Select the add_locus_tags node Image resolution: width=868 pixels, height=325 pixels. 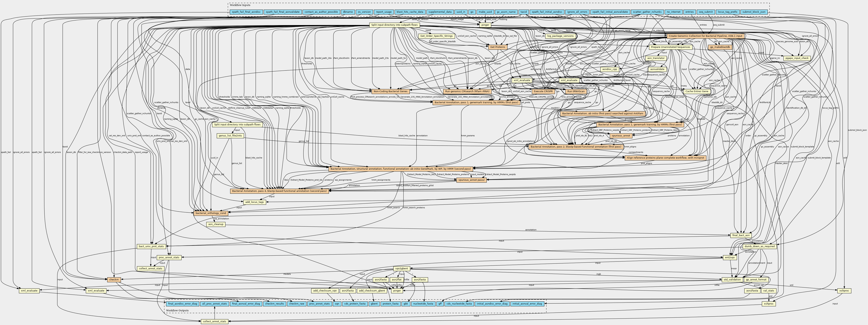254,202
